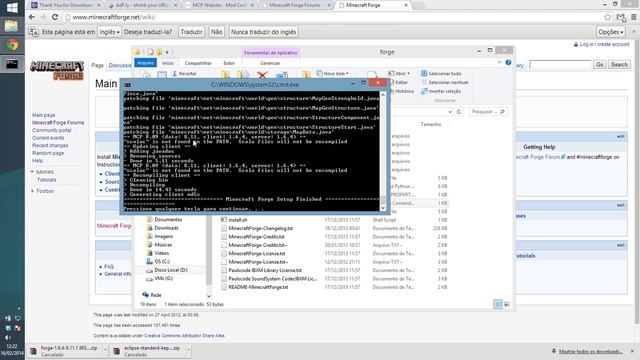The image size is (640, 360).
Task: Click Recortar in the Explorer ribbon
Action: pyautogui.click(x=184, y=73)
